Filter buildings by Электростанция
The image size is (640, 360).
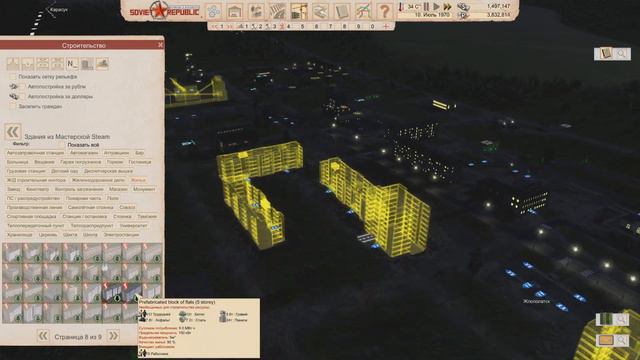coord(121,235)
